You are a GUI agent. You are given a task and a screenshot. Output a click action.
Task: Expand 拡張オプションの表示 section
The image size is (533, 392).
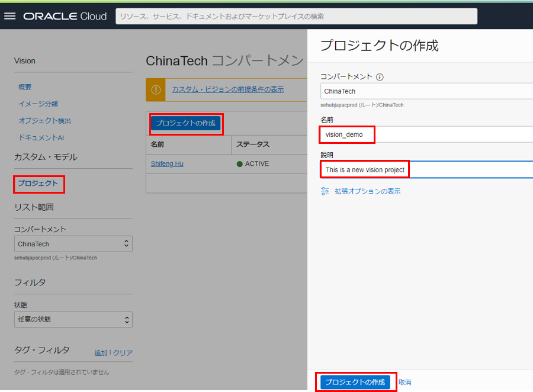(x=367, y=191)
